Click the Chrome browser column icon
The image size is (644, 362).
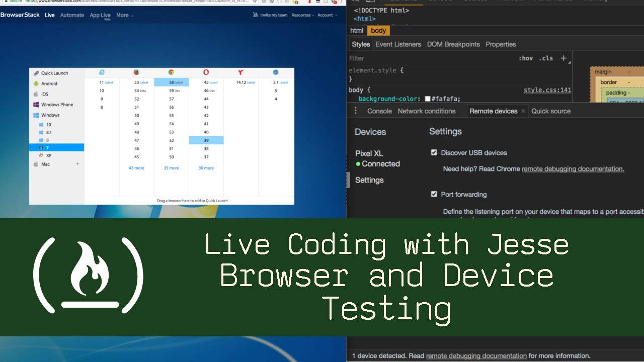[x=171, y=72]
